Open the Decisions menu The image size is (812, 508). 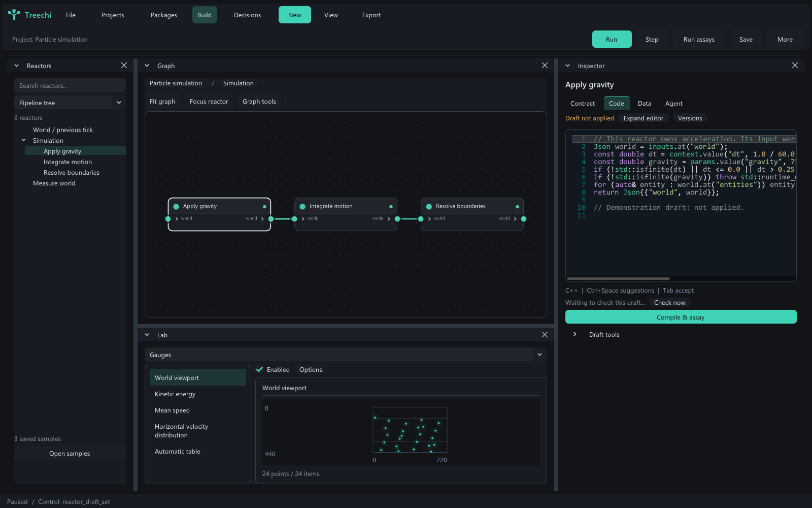click(x=247, y=15)
